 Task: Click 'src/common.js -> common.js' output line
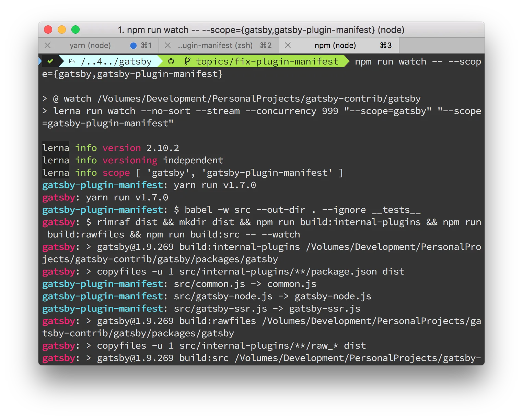[179, 284]
